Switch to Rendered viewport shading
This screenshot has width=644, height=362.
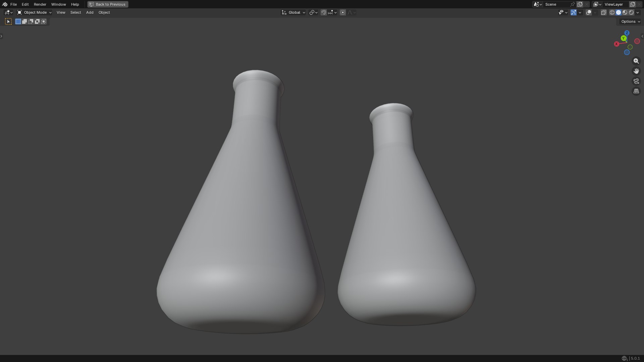click(x=631, y=12)
